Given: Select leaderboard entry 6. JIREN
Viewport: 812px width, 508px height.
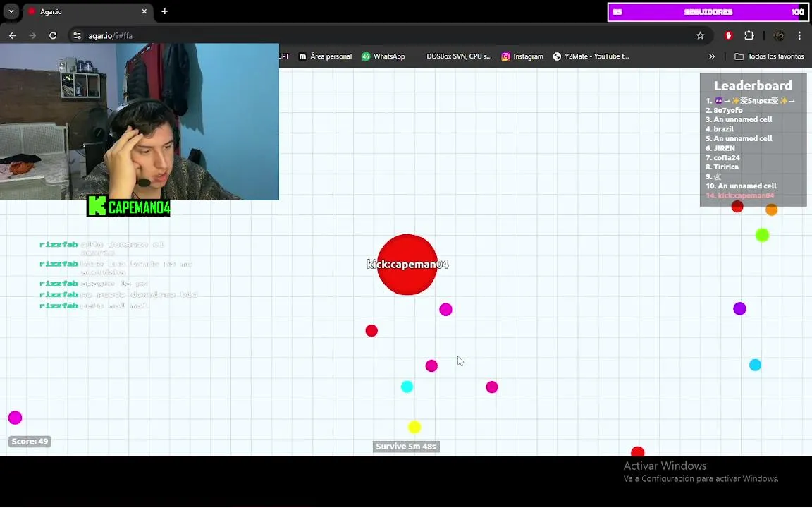Looking at the screenshot, I should 720,148.
